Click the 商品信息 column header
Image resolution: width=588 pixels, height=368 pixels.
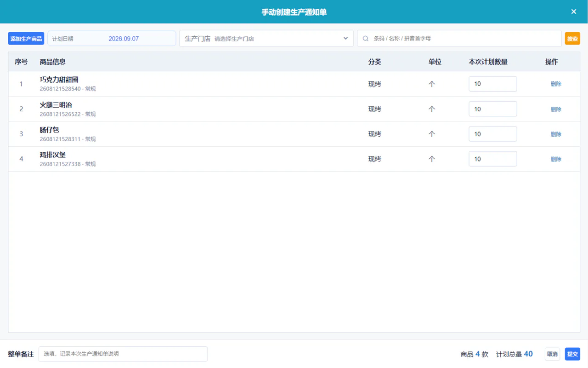click(53, 62)
